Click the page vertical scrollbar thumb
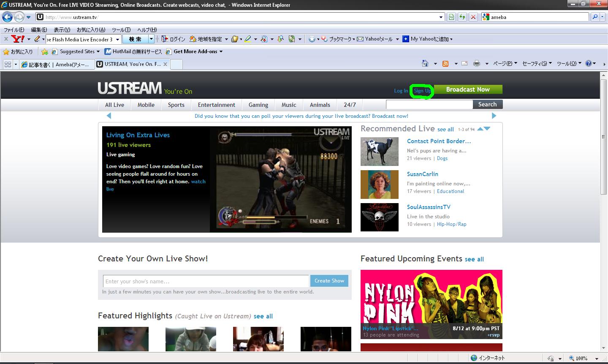The width and height of the screenshot is (608, 364). tap(603, 137)
